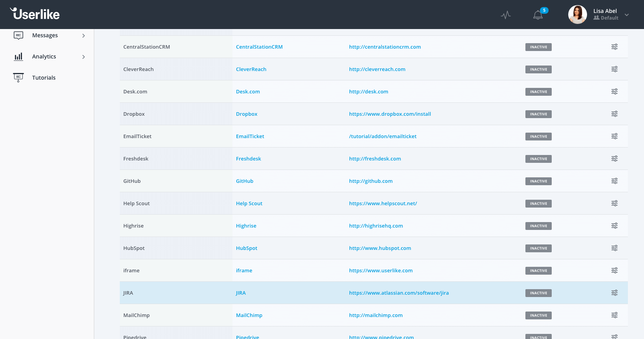Toggle the INACTIVE status badge for CleverReach
Viewport: 644px width, 339px height.
point(538,69)
